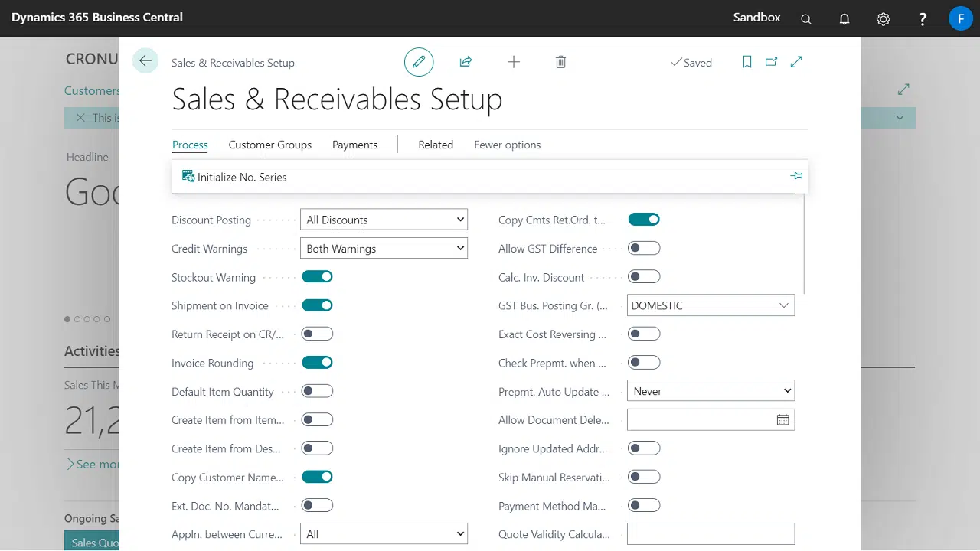This screenshot has width=980, height=551.
Task: Open the Discount Posting dropdown
Action: point(384,220)
